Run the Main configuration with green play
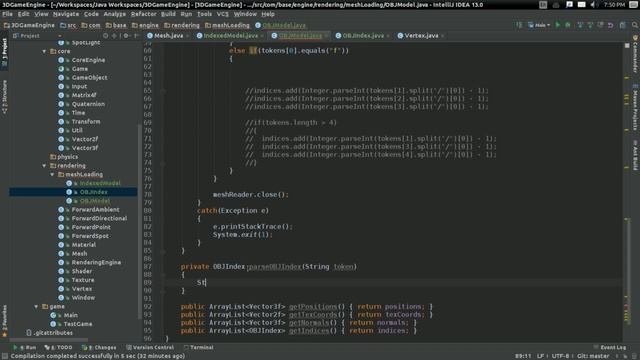Screen dimensions: 640x360 point(558,25)
